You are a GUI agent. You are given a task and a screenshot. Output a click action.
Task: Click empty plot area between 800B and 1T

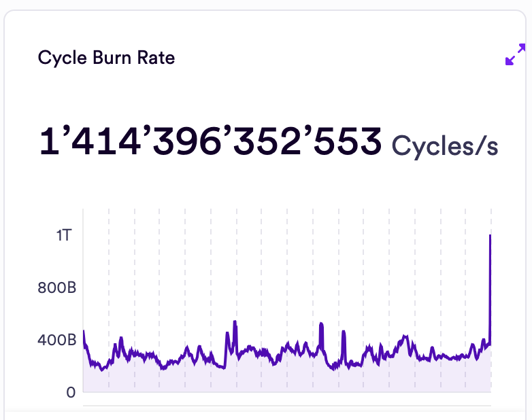pyautogui.click(x=286, y=262)
